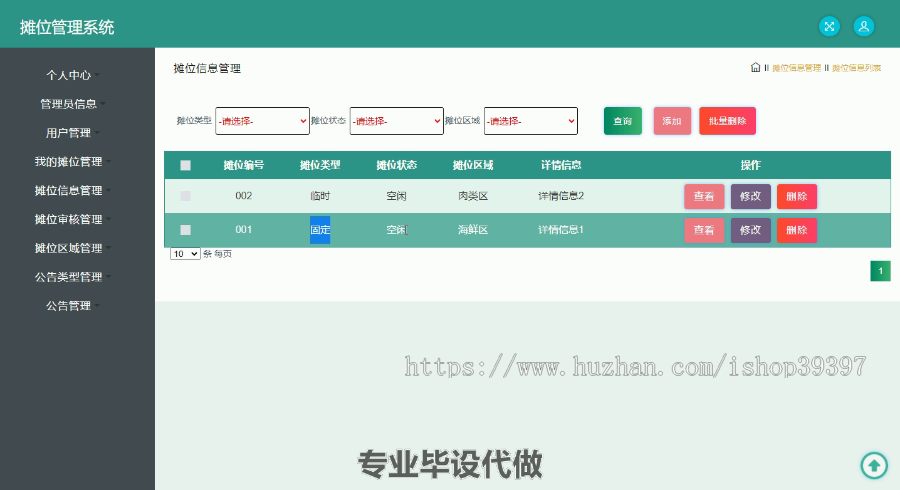Viewport: 900px width, 490px height.
Task: Click the 摊位管理系统 header title
Action: pos(67,27)
